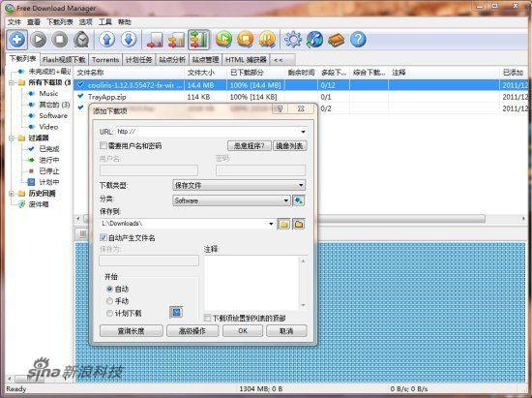Image resolution: width=532 pixels, height=398 pixels.
Task: Click the << tab collapse button
Action: coord(282,60)
